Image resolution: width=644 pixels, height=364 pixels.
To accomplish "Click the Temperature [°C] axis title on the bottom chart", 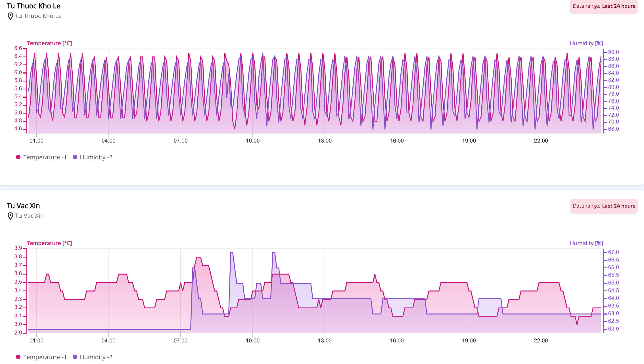I will pos(49,243).
